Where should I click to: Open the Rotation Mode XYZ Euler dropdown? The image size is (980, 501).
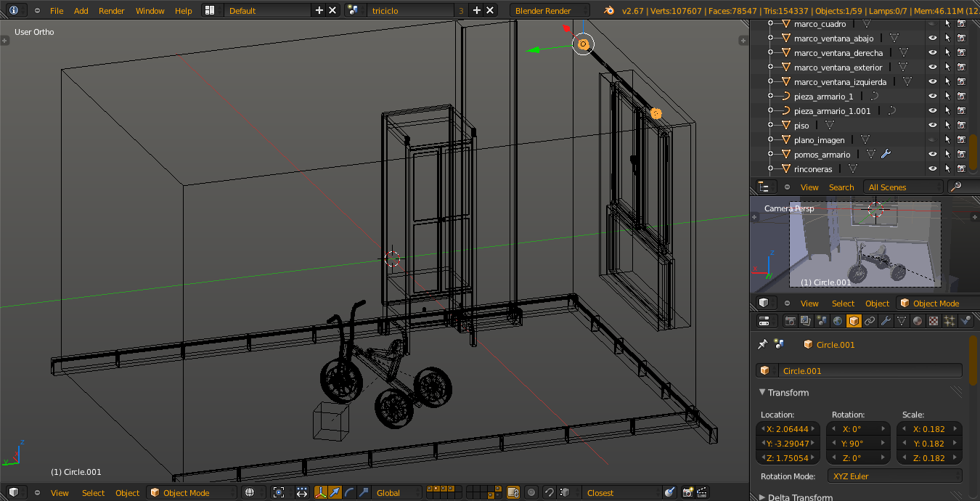point(895,476)
